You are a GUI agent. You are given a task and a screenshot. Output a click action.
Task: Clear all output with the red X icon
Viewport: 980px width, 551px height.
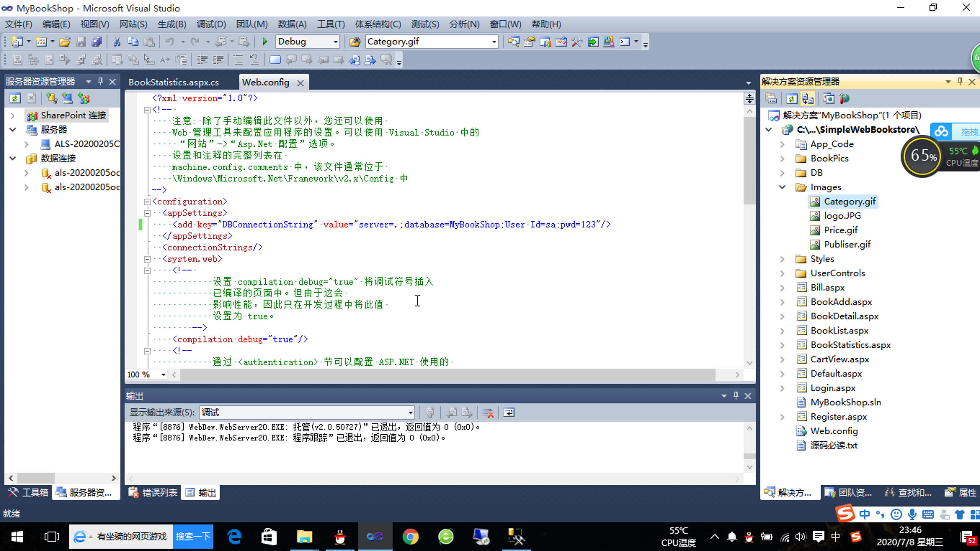(488, 412)
